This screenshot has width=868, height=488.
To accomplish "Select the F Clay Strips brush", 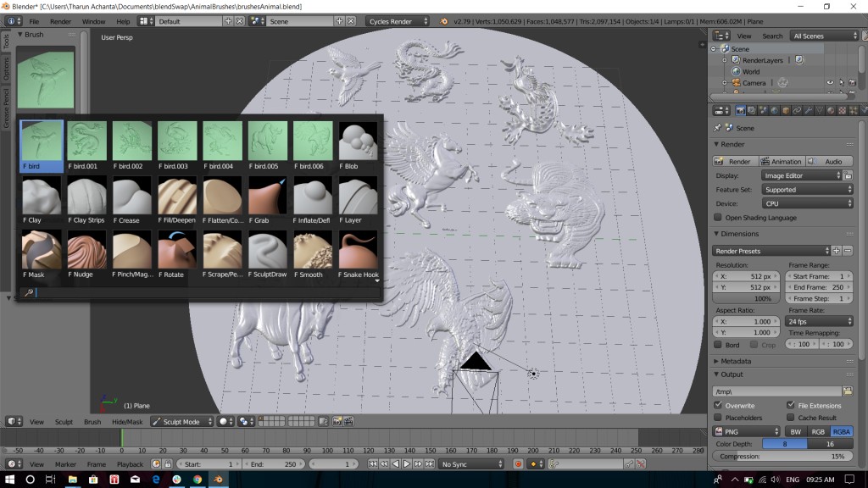I will point(86,194).
